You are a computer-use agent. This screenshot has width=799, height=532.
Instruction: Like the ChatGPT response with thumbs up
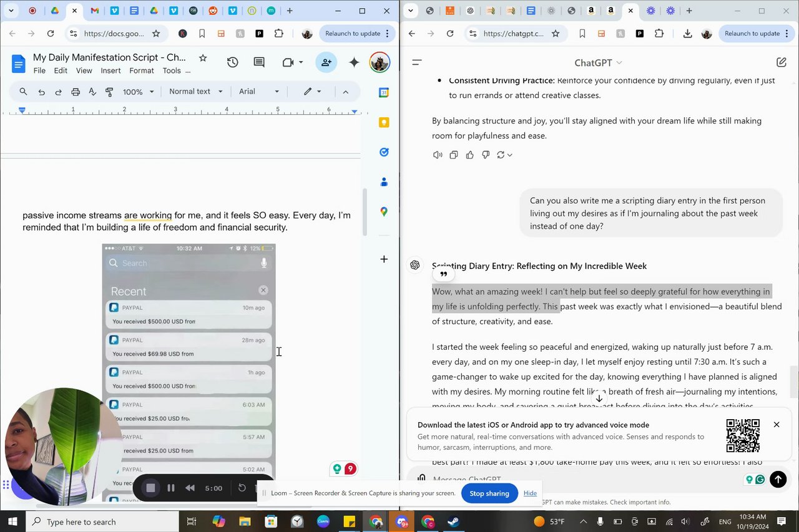click(469, 155)
